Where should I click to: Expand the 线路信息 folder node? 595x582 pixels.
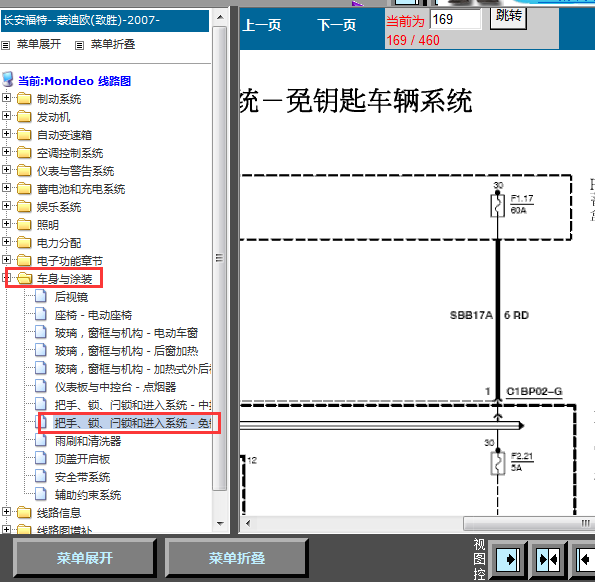pyautogui.click(x=6, y=512)
